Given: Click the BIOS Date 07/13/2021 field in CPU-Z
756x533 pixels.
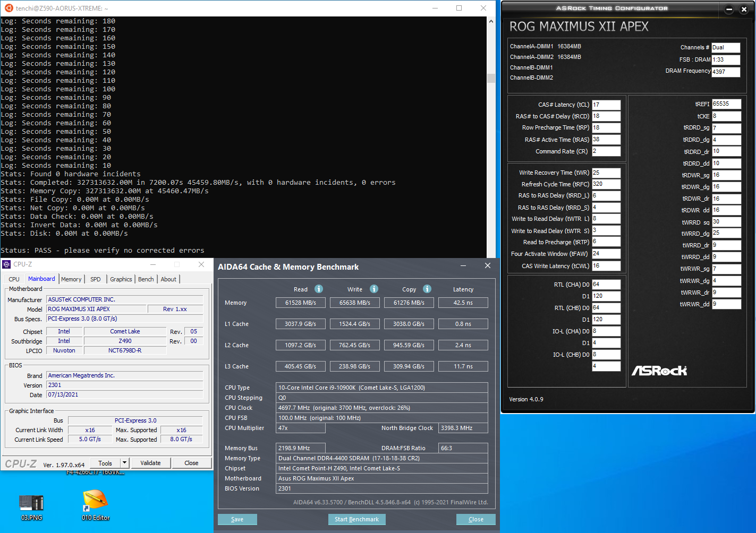Looking at the screenshot, I should pyautogui.click(x=124, y=394).
